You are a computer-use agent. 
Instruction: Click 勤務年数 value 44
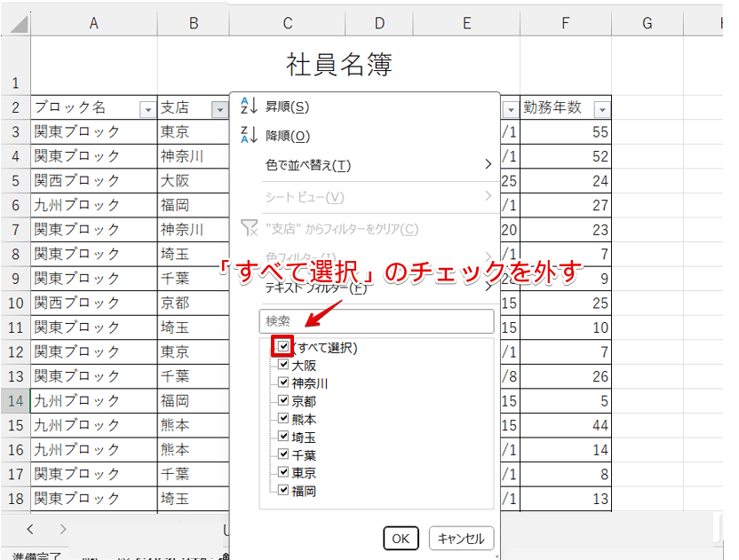click(x=566, y=425)
